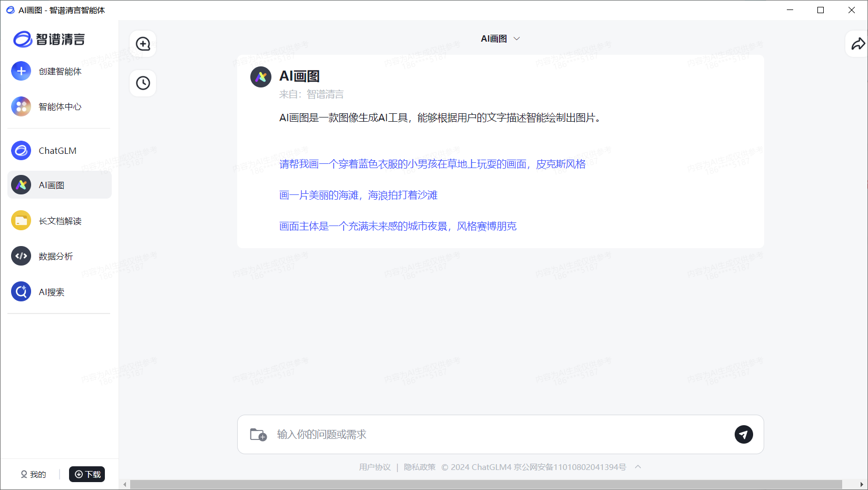Switch to ChatGLM agent
Viewport: 868px width, 490px height.
point(60,151)
